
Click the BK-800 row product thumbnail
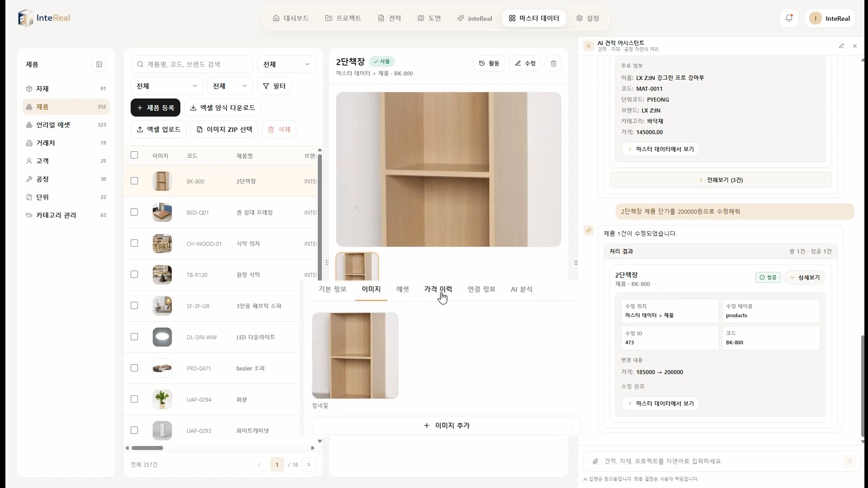click(x=162, y=181)
